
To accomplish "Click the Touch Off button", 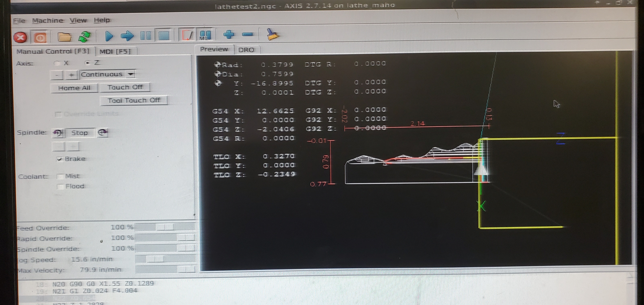I will [125, 87].
